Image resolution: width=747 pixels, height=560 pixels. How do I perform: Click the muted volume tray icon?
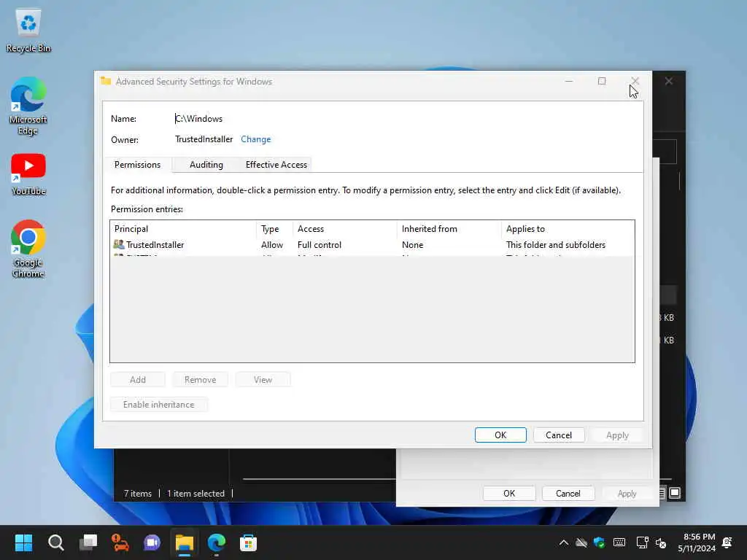(661, 542)
